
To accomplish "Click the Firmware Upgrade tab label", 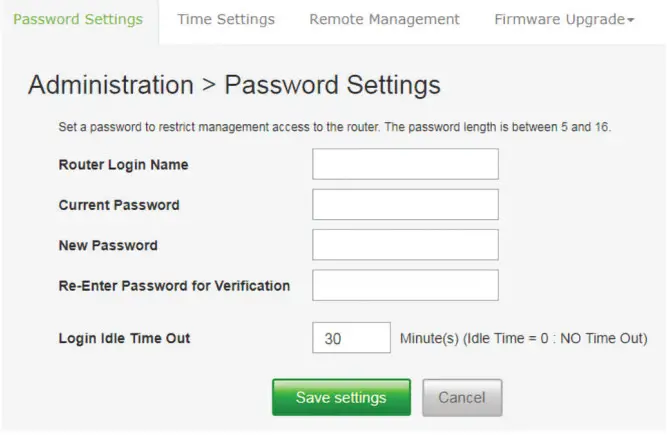I will tap(559, 19).
